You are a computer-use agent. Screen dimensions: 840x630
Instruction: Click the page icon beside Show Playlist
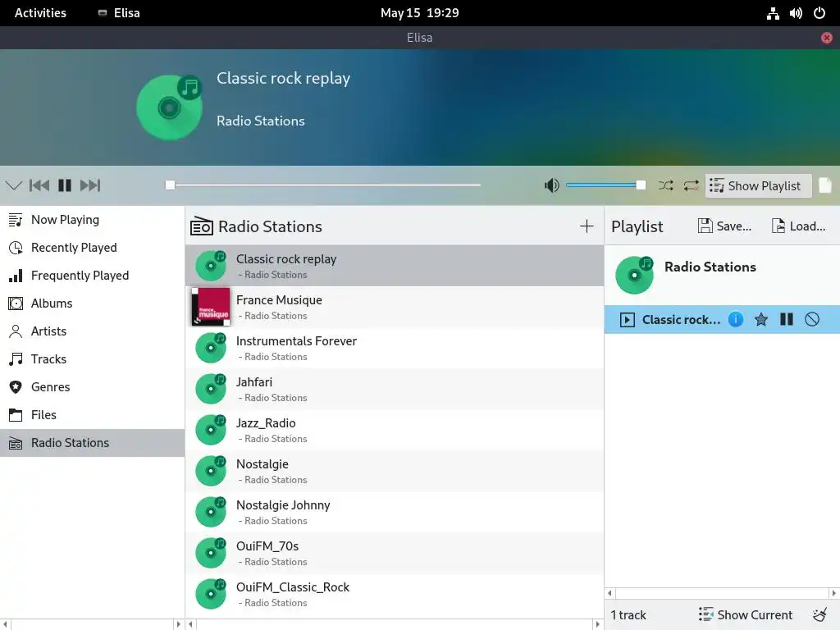(825, 185)
